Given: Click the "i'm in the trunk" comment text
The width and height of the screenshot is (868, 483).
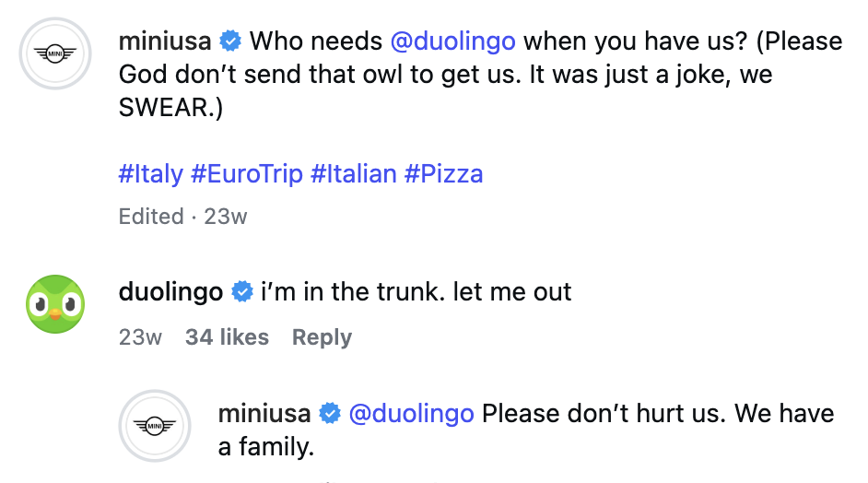Looking at the screenshot, I should tap(416, 292).
